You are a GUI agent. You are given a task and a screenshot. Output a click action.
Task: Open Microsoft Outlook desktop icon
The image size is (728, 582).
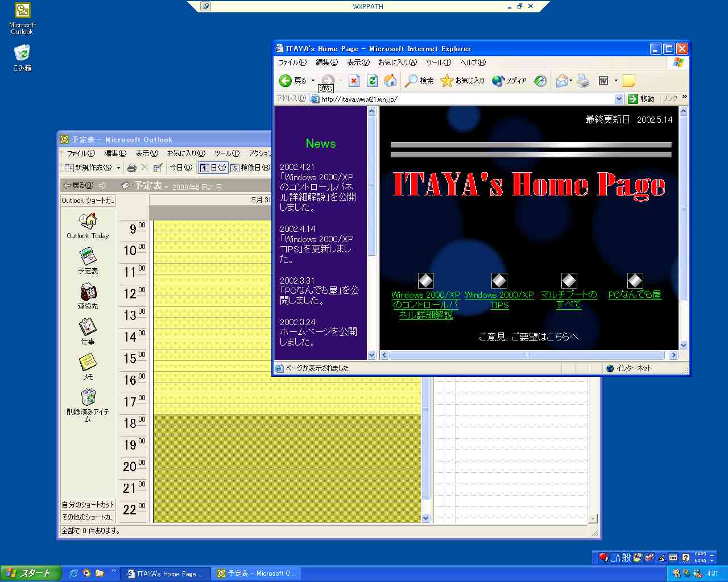22,19
